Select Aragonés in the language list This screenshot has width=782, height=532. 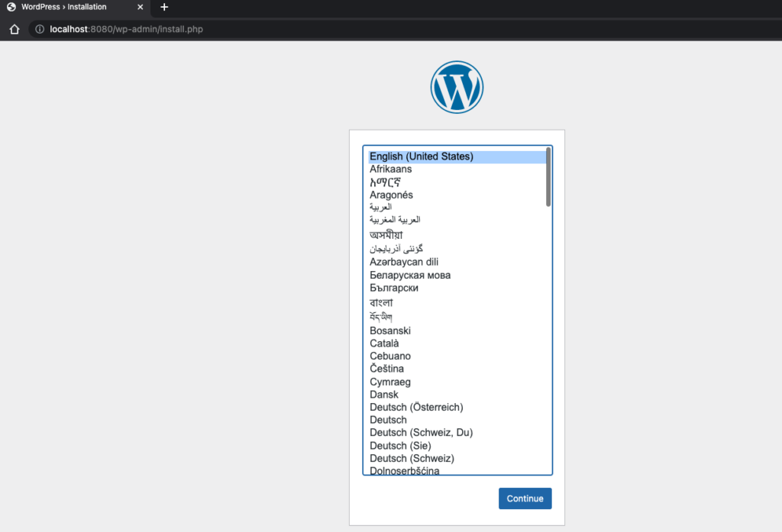457,195
